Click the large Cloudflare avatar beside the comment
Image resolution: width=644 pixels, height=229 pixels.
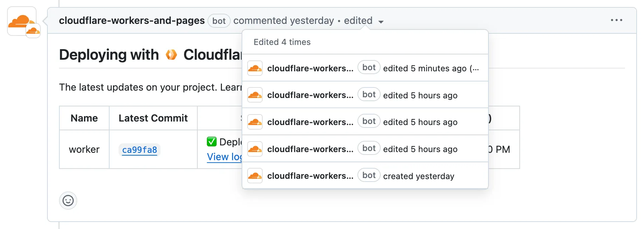(20, 20)
